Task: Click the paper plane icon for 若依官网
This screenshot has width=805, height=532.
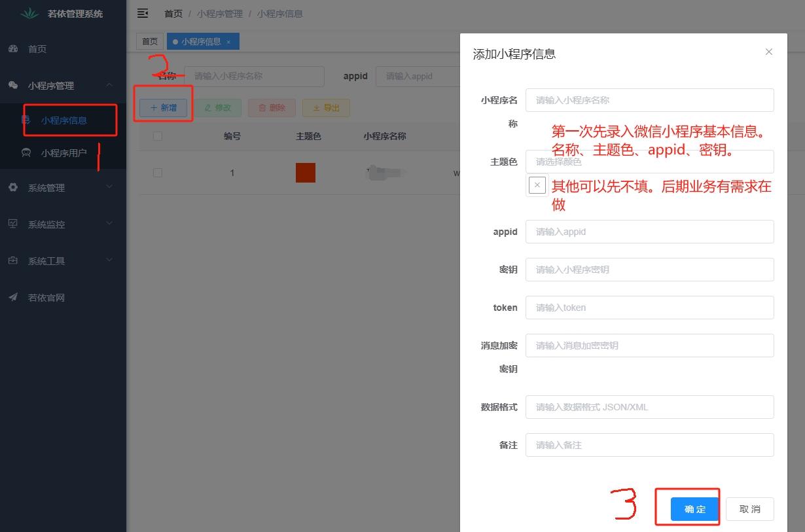Action: (x=13, y=298)
